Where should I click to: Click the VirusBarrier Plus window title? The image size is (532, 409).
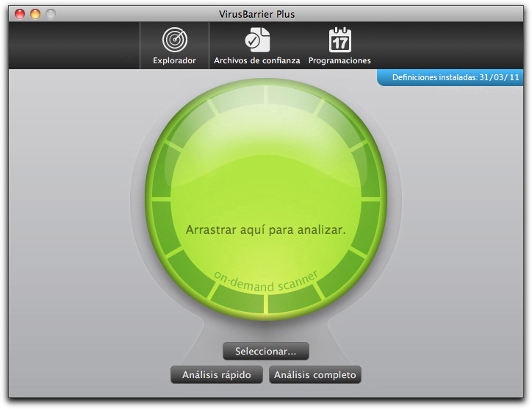pyautogui.click(x=257, y=14)
